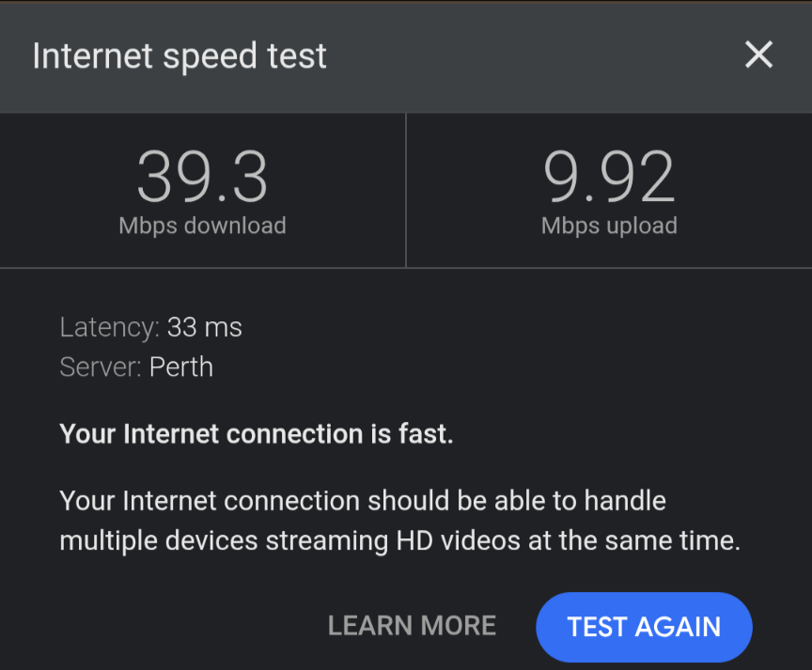Click the bold connection is fast message
This screenshot has height=670, width=812.
(257, 434)
